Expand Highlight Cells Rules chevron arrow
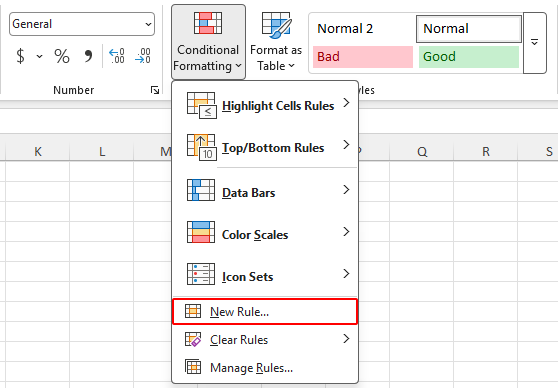The image size is (558, 388). pyautogui.click(x=346, y=103)
